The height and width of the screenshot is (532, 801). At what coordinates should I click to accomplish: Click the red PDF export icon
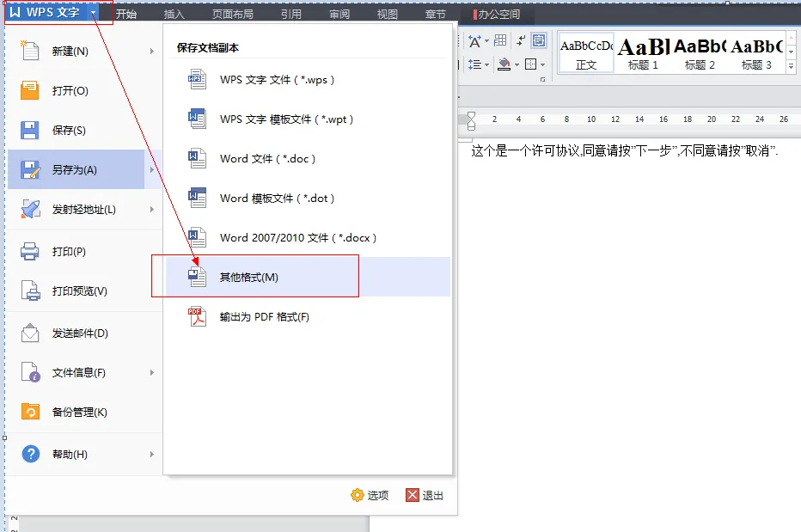click(197, 316)
